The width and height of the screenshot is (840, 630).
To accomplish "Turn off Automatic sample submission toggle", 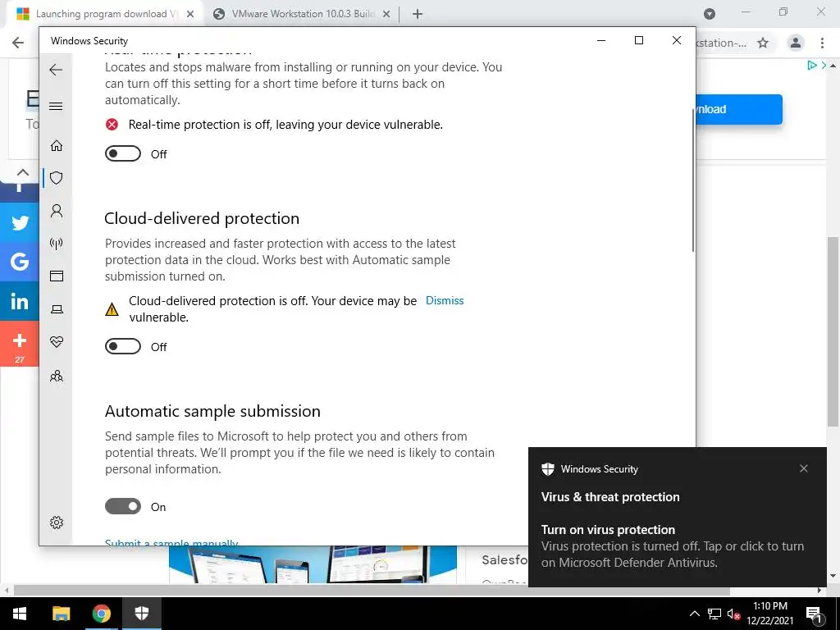I will 123,506.
